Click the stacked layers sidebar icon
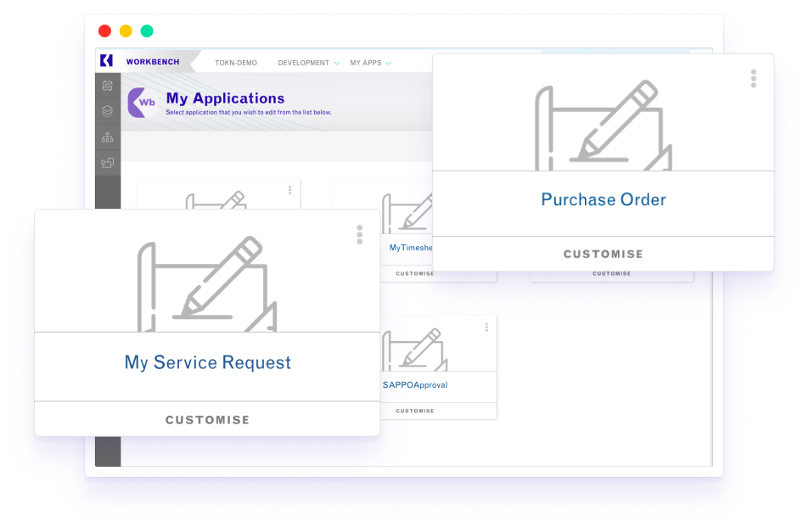Viewport: 809px width, 532px height. click(x=107, y=111)
